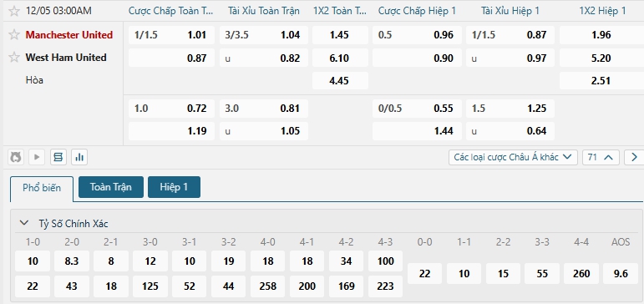Click the next arrow beside 71
Screen dimensions: 644x304
coord(634,157)
